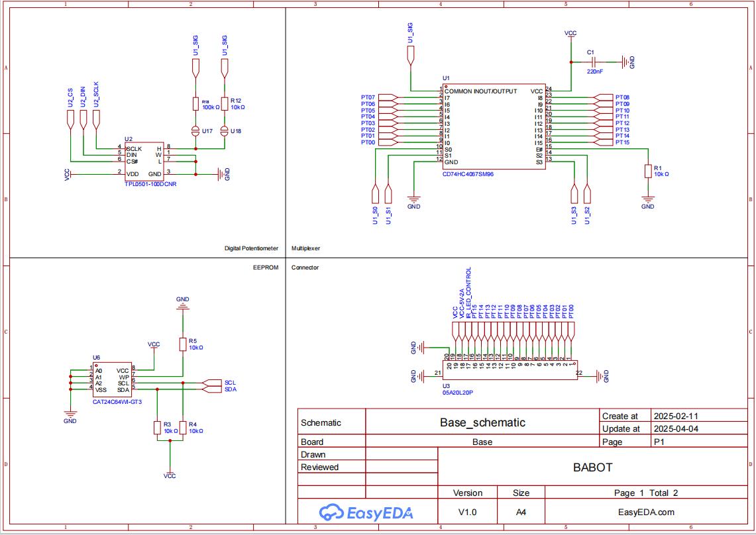Viewport: 756px width, 535px height.
Task: Click the version value 'V1.0'
Action: [467, 512]
